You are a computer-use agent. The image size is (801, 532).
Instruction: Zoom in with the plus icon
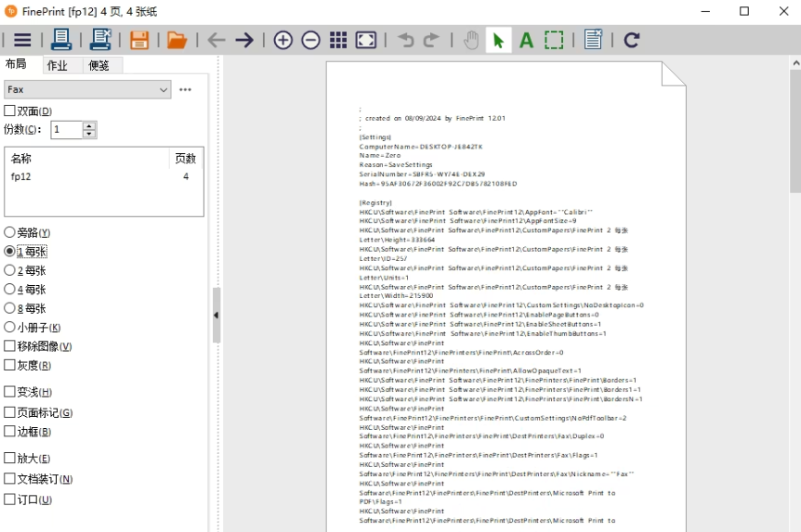click(283, 40)
